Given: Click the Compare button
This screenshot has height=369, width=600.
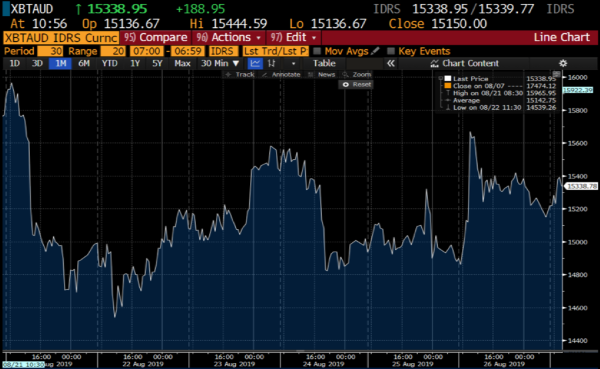Looking at the screenshot, I should coord(155,38).
